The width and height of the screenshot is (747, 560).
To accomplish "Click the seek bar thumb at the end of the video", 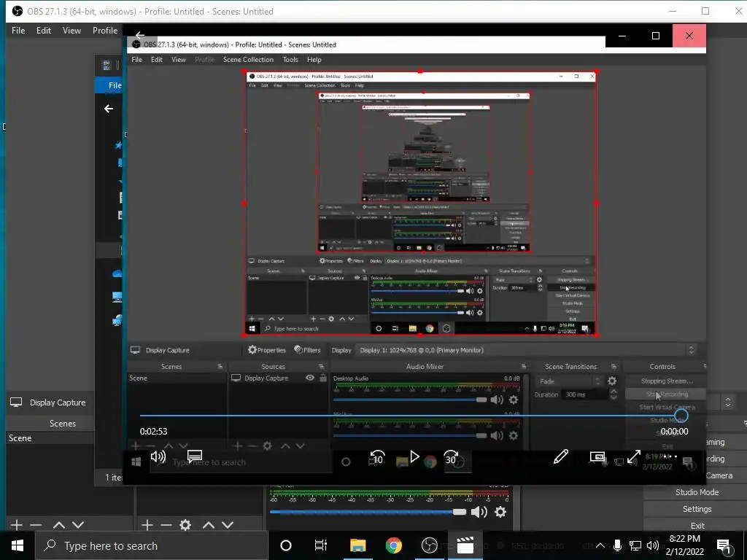I will [681, 416].
